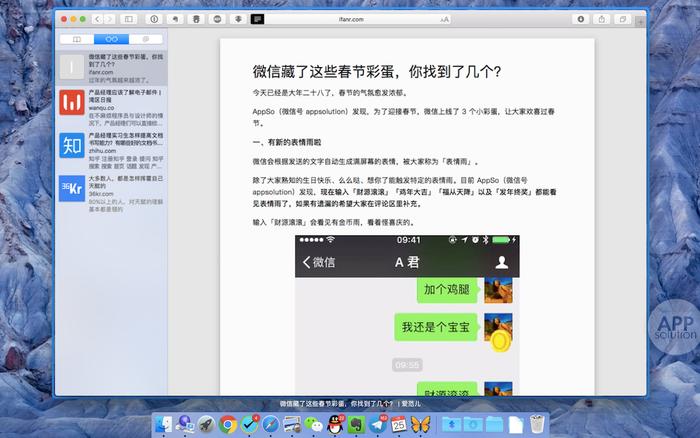Click the 我还是个宝宝 chat bubble

436,327
